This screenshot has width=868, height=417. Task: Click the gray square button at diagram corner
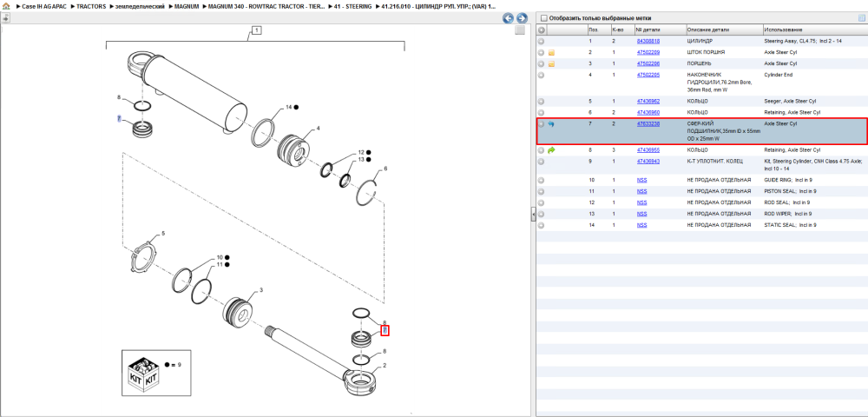[519, 30]
